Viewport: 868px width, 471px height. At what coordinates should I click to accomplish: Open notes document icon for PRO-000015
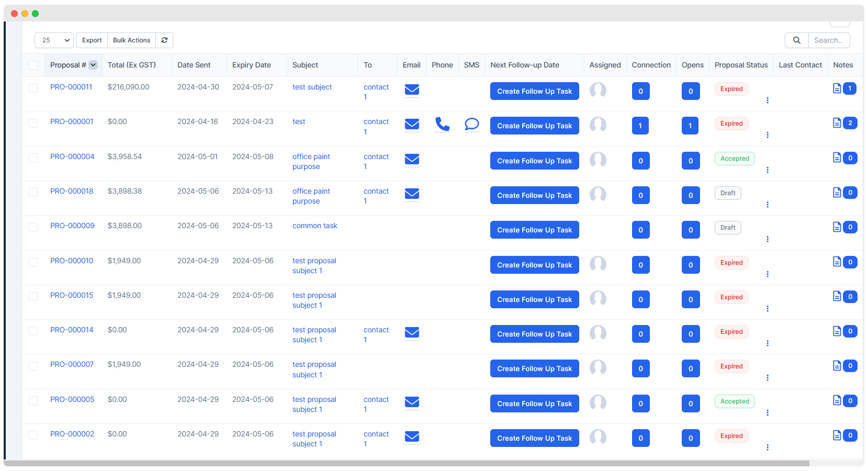click(x=837, y=296)
